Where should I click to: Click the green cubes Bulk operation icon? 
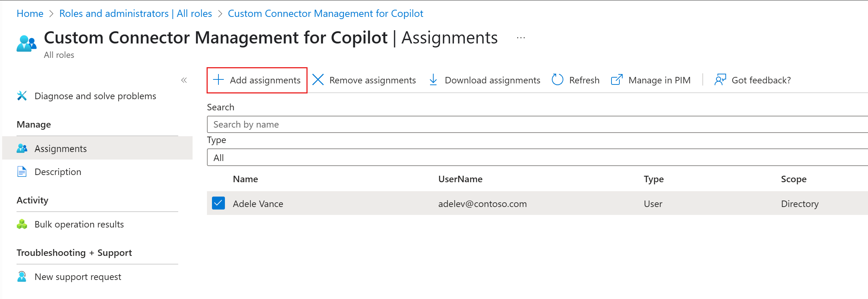[22, 224]
